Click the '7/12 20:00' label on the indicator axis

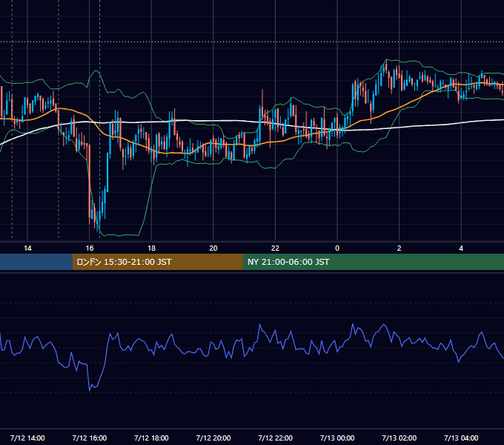click(x=213, y=438)
